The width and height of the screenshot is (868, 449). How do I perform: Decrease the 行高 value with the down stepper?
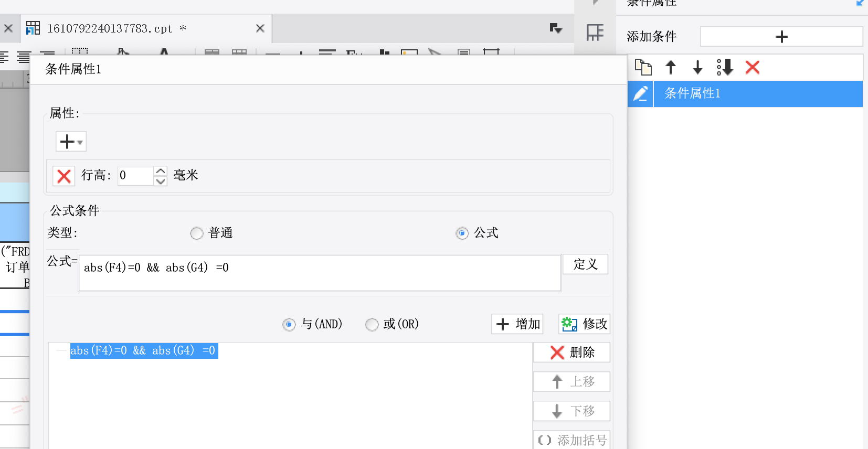click(161, 181)
